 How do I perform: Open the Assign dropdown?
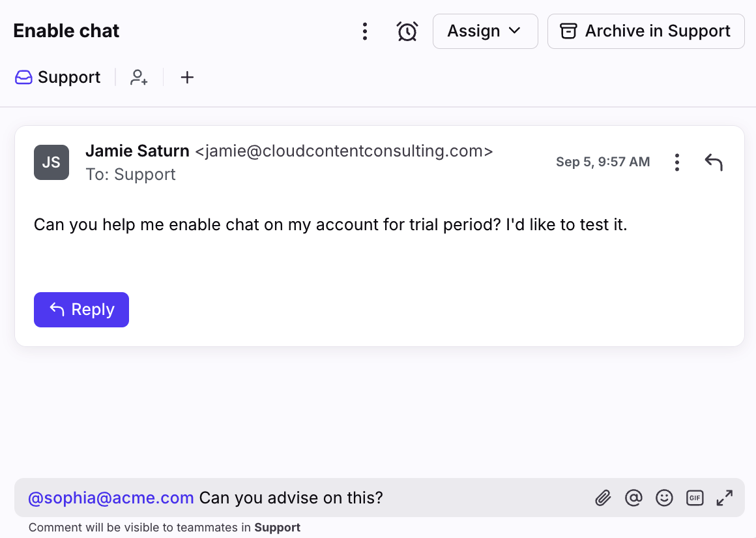tap(485, 31)
